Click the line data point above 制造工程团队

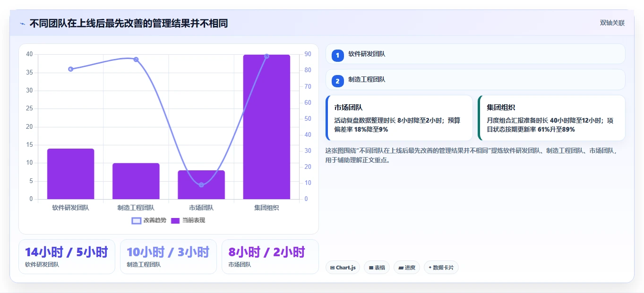[x=136, y=59]
